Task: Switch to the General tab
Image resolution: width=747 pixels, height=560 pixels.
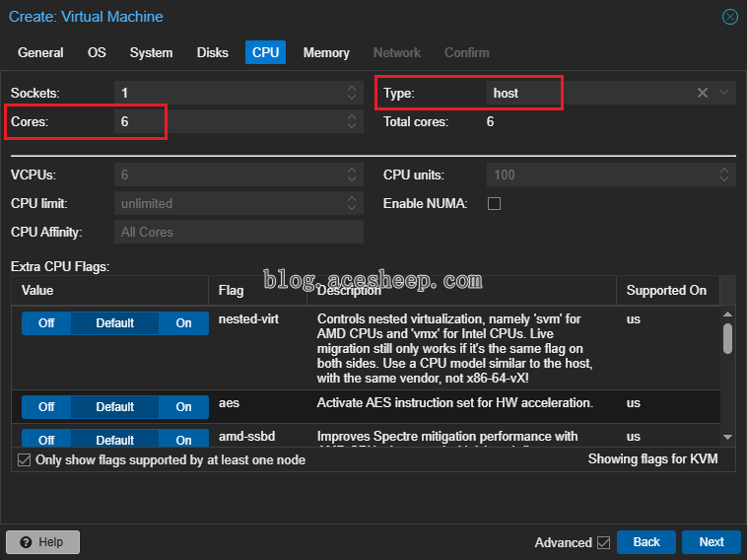Action: [x=40, y=52]
